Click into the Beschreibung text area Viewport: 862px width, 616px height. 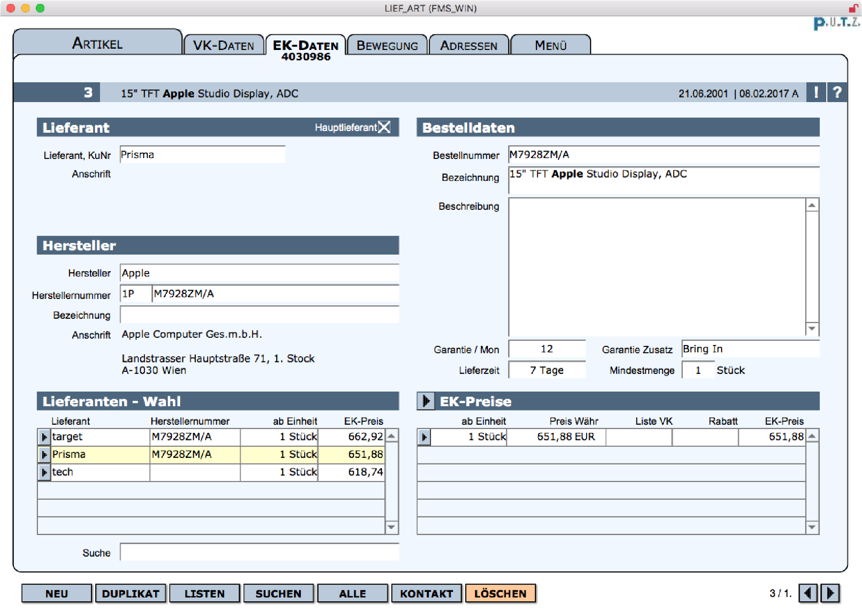657,267
